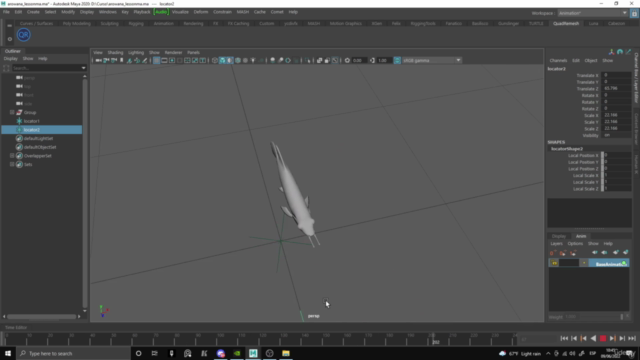Open the sRGB gamma dropdown
The height and width of the screenshot is (360, 640).
[x=432, y=60]
